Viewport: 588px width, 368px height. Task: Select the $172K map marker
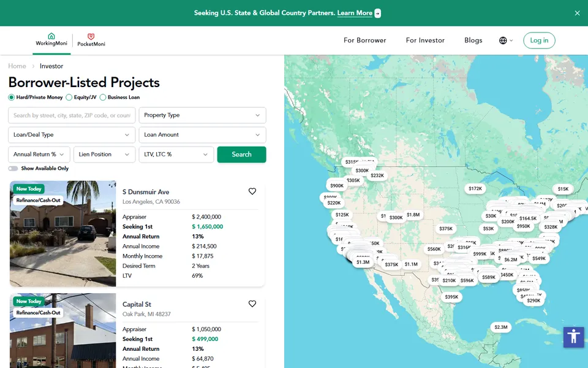[475, 188]
